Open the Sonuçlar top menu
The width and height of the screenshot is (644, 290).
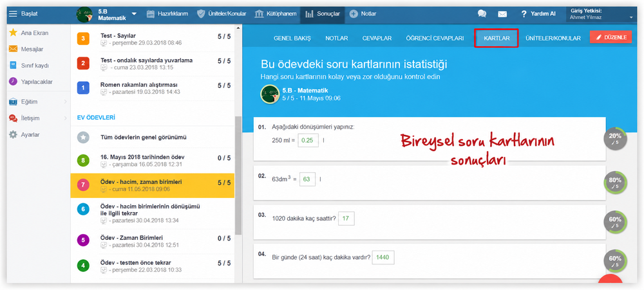[323, 14]
